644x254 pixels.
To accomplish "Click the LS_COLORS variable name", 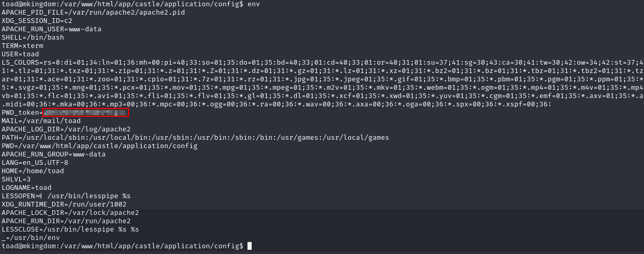I will point(18,63).
